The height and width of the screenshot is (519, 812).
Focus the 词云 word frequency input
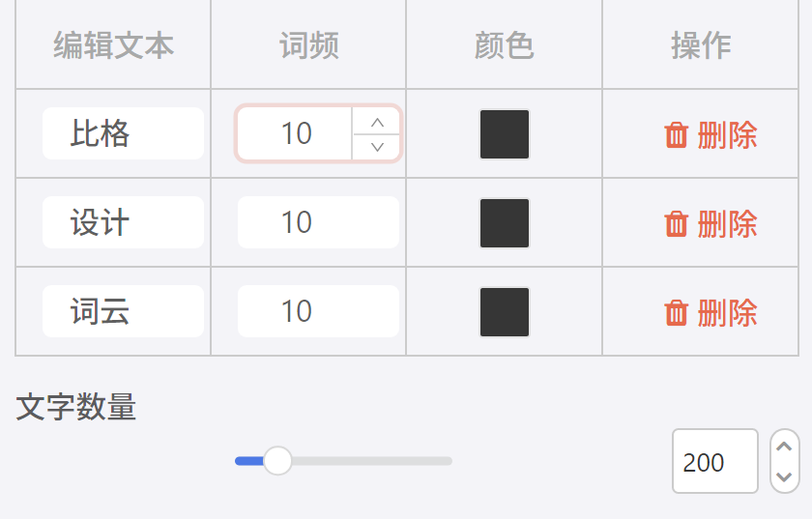point(318,311)
